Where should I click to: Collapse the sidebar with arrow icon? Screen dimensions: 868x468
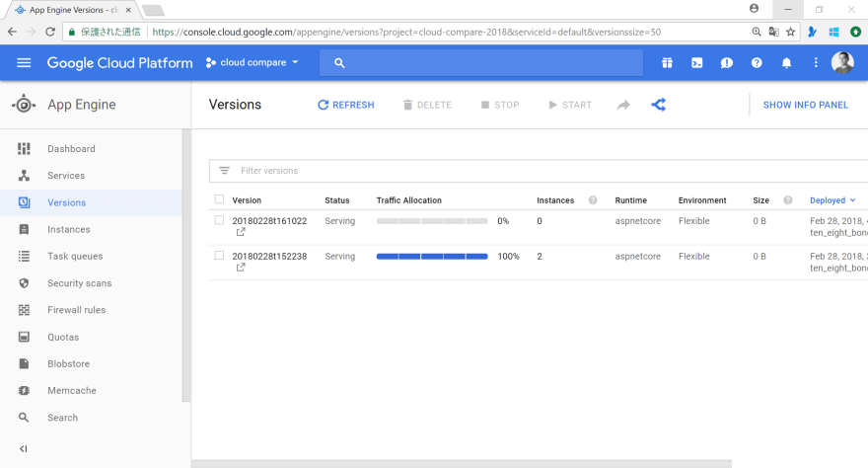(24, 448)
